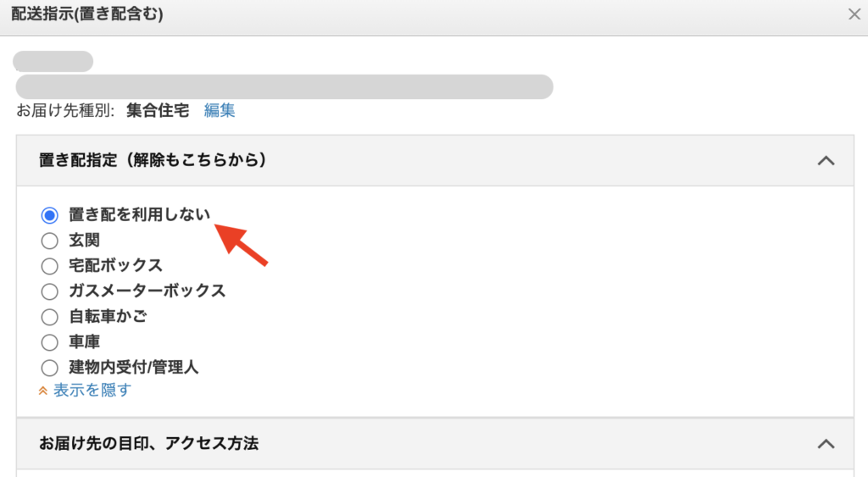Select the 宅配ボックス radio option
Image resolution: width=868 pixels, height=477 pixels.
(x=49, y=266)
